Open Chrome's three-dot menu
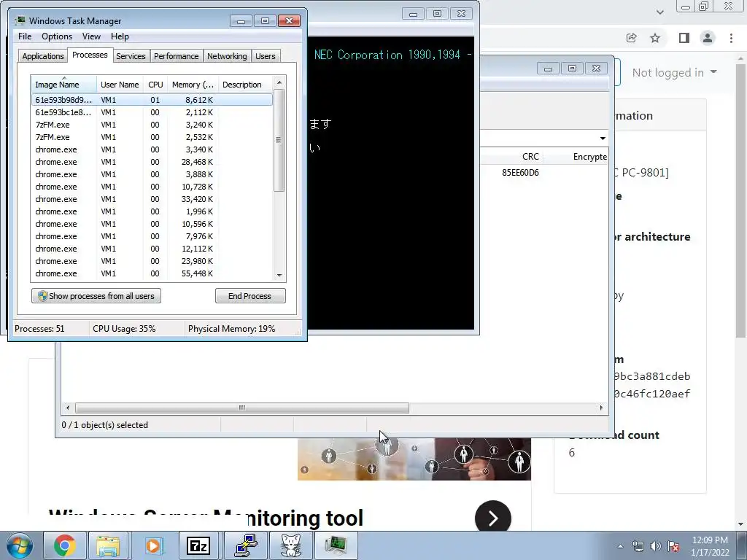 731,38
